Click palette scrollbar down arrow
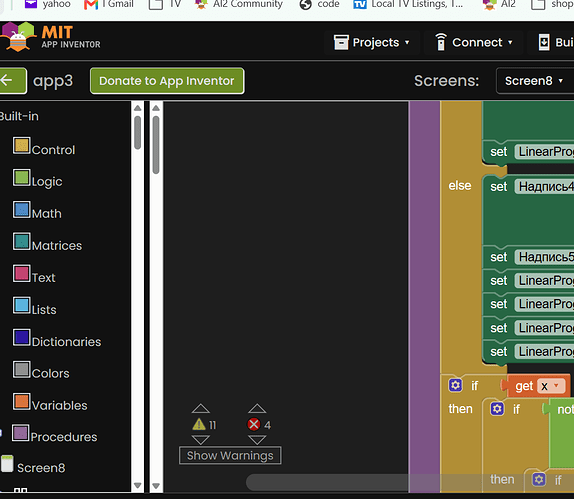The height and width of the screenshot is (499, 574). pyautogui.click(x=138, y=485)
